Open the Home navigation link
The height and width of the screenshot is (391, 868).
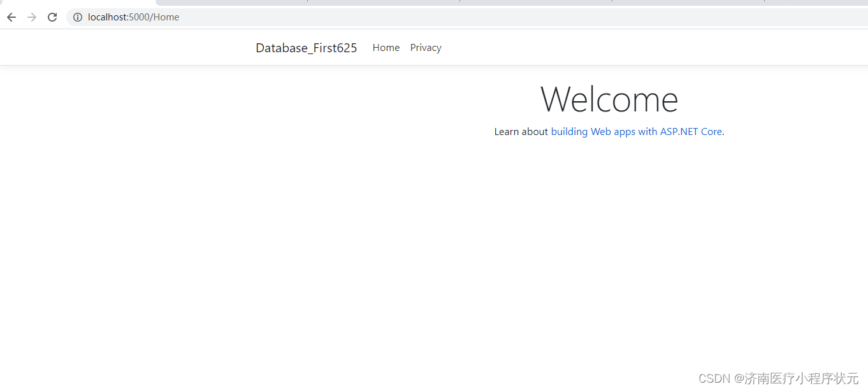[386, 47]
